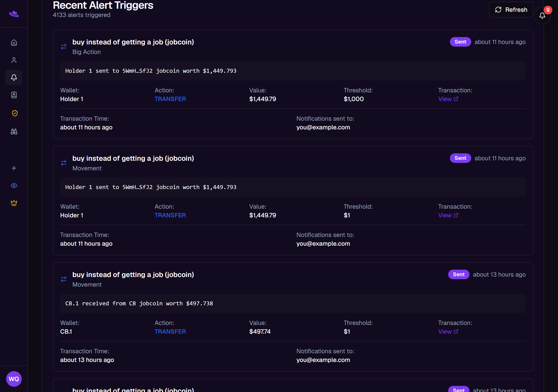The image size is (558, 392).
Task: Click the $1,000 threshold value
Action: pyautogui.click(x=354, y=99)
